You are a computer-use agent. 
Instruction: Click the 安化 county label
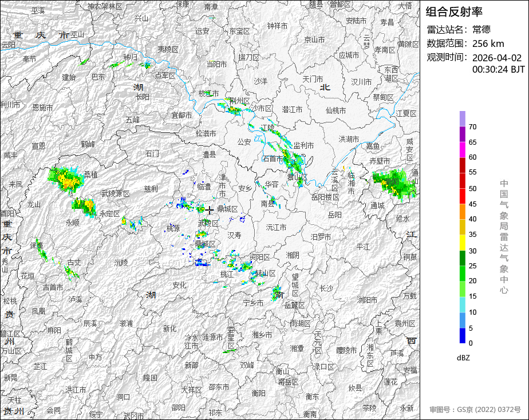(179, 285)
